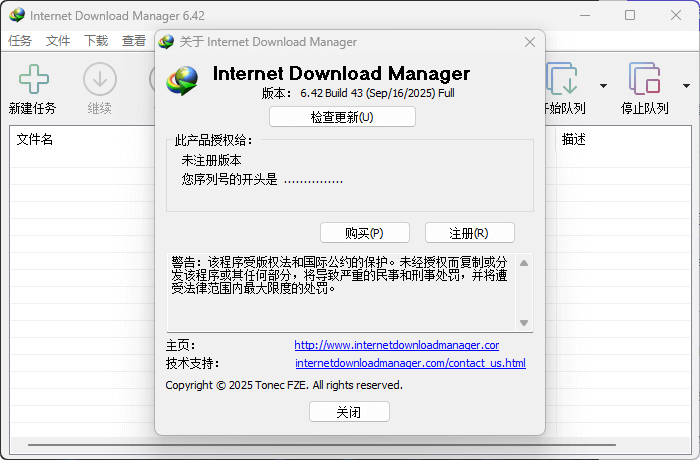Click the 检查更新(U) button
Viewport: 700px width, 460px height.
(x=342, y=117)
